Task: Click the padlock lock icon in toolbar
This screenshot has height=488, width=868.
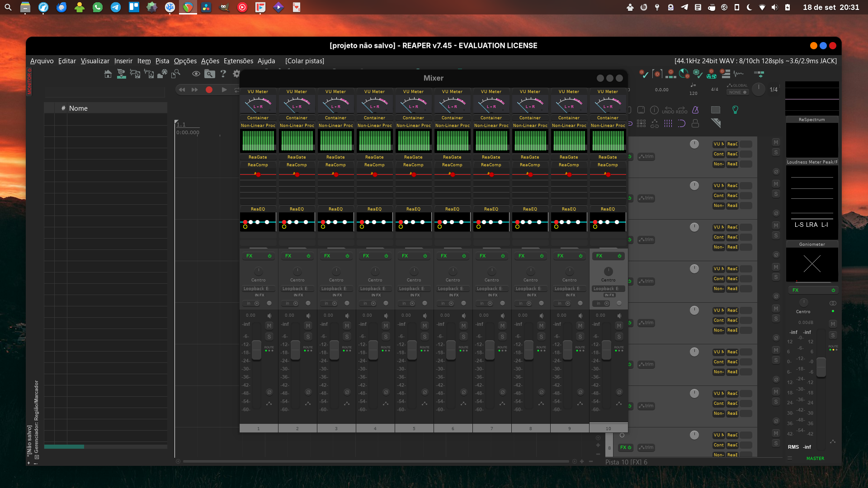Action: click(x=695, y=123)
